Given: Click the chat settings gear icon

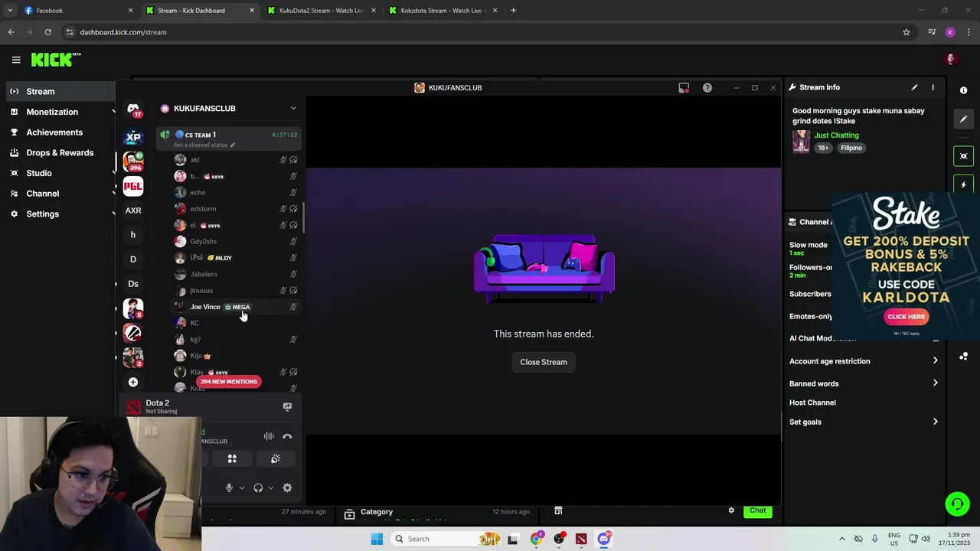Looking at the screenshot, I should [x=731, y=510].
